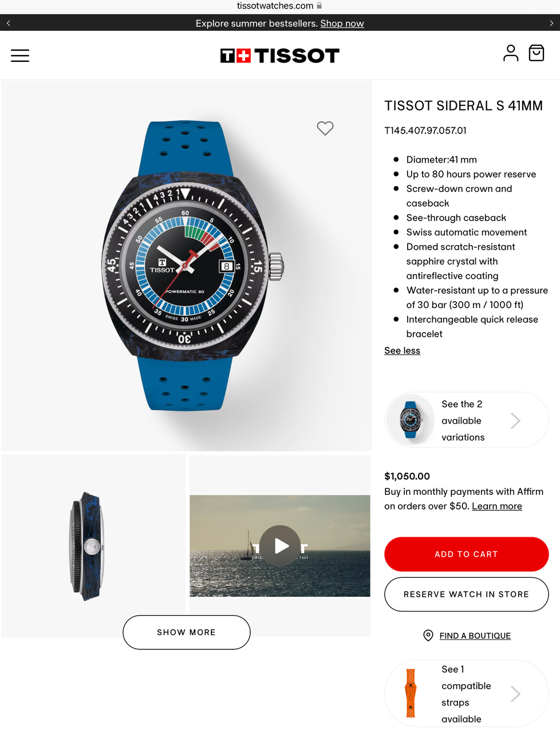Click the Tissot logo to go home
Image resolution: width=560 pixels, height=733 pixels.
tap(280, 56)
